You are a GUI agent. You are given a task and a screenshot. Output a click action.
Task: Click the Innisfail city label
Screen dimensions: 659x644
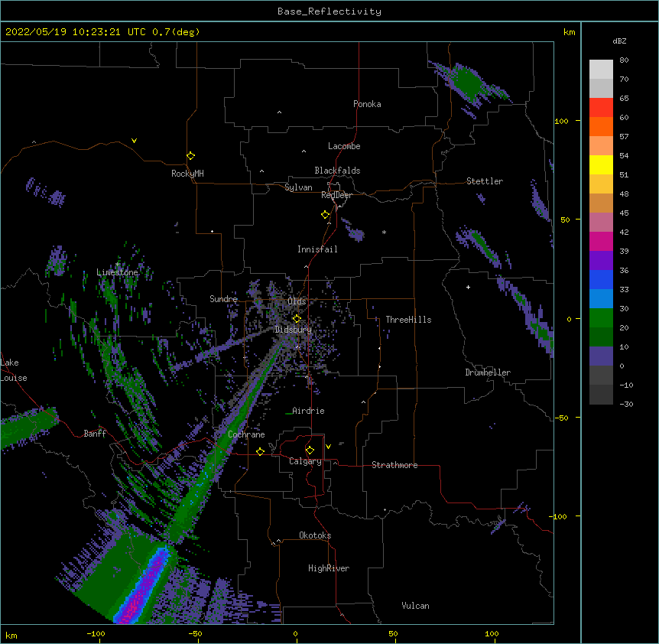coord(317,249)
